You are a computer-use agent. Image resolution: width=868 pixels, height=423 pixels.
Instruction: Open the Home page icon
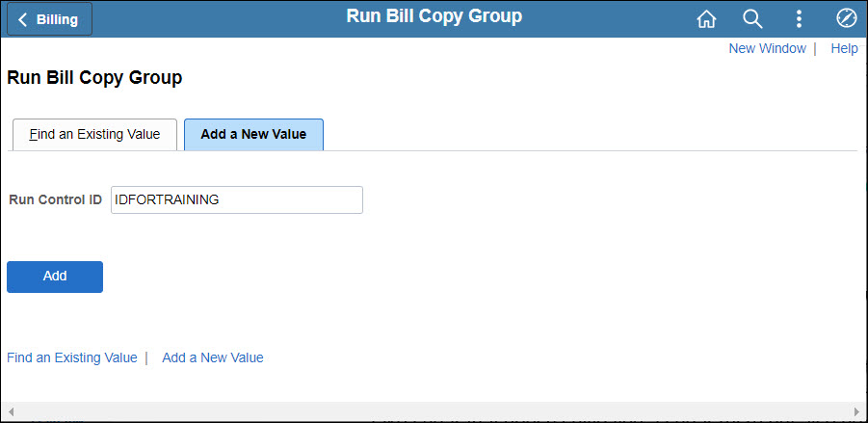pyautogui.click(x=706, y=19)
